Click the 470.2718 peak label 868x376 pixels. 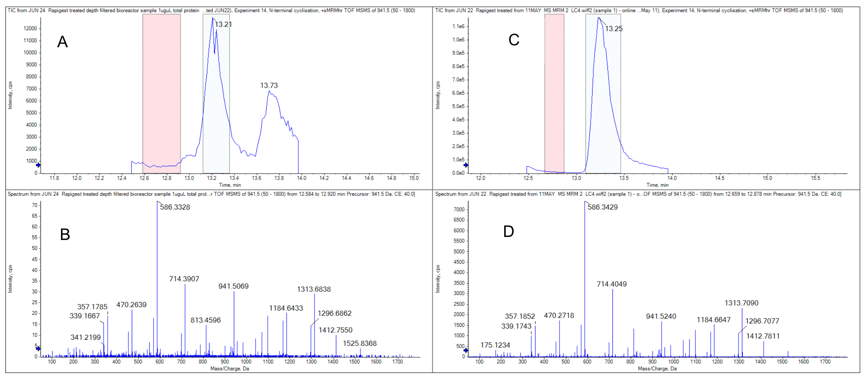(x=559, y=315)
